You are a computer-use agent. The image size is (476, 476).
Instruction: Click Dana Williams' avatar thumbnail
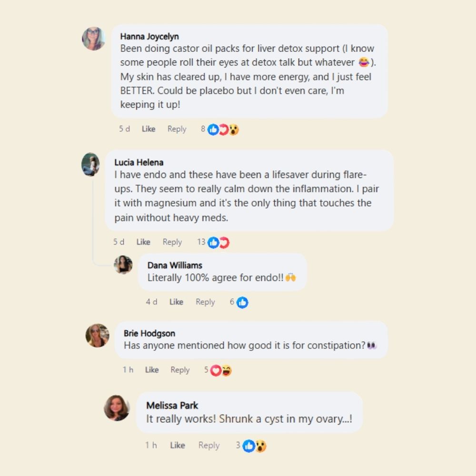(x=123, y=265)
